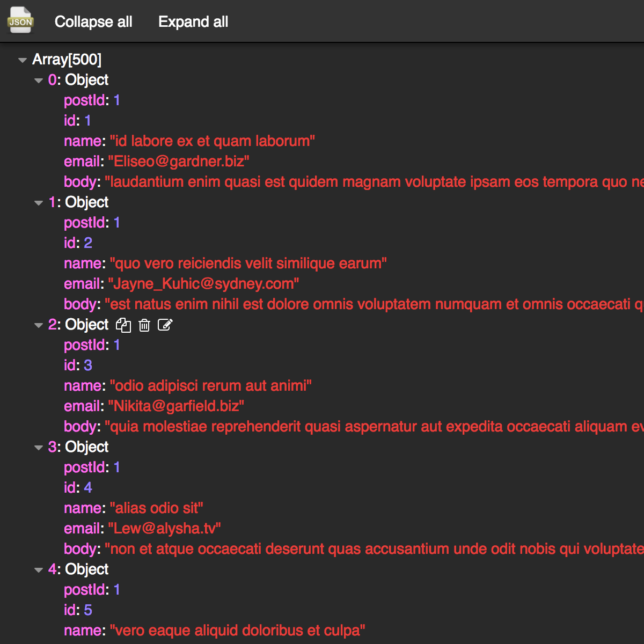Image resolution: width=644 pixels, height=644 pixels.
Task: Collapse the 1: Object node
Action: tap(38, 203)
